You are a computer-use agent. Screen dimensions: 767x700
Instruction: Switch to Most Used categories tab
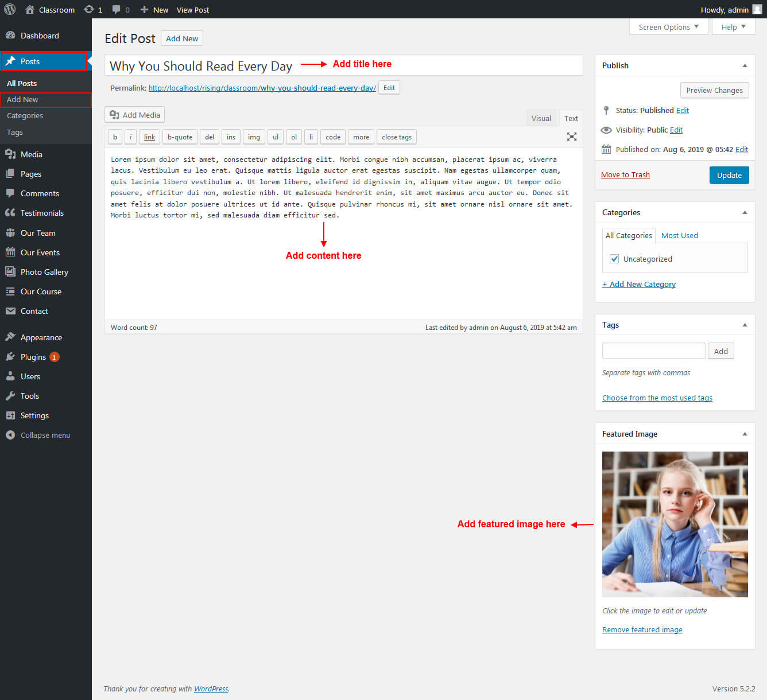pos(679,235)
